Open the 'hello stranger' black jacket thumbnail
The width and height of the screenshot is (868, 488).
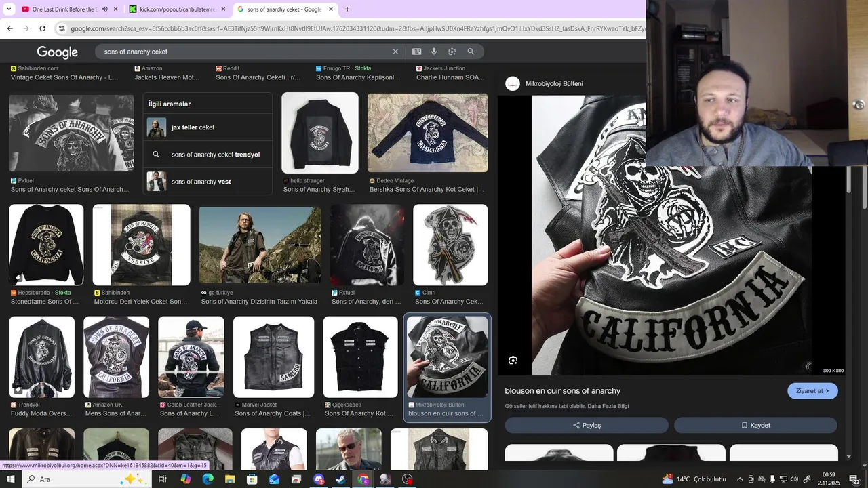320,133
